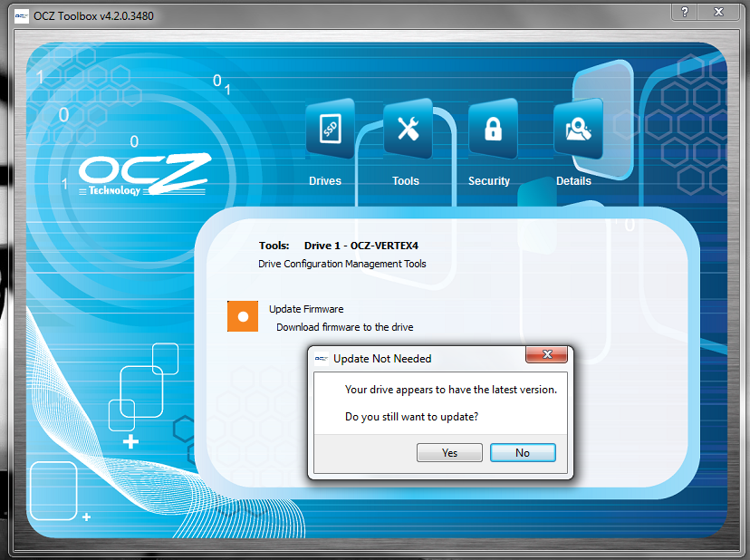Viewport: 750px width, 560px height.
Task: Click the 'Update Not Needed' dialog title
Action: pos(382,359)
